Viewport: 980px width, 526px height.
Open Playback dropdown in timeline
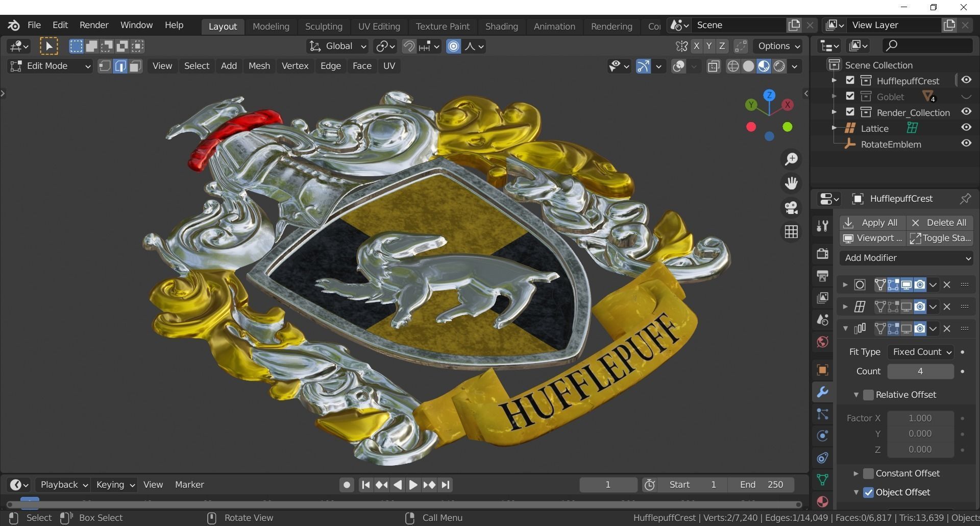(64, 485)
